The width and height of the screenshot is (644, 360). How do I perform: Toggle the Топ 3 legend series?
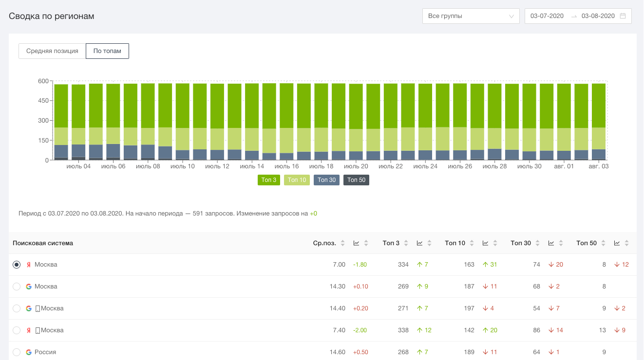268,180
